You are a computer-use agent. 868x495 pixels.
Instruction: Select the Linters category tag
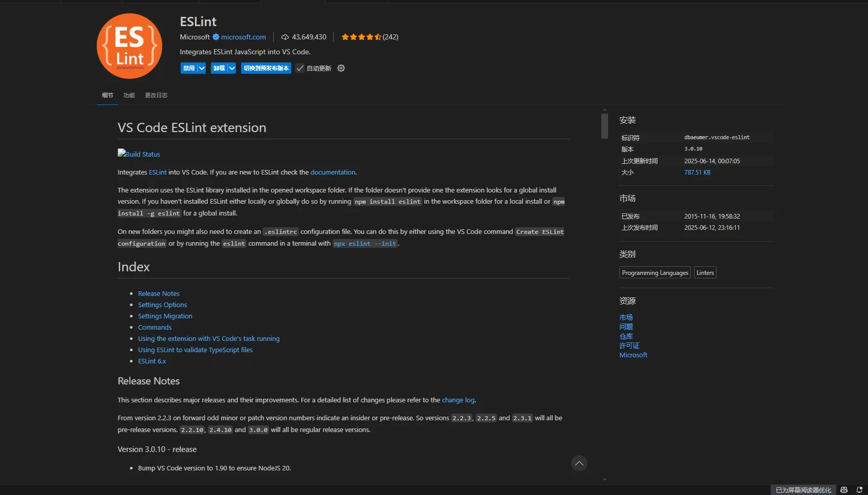point(705,273)
